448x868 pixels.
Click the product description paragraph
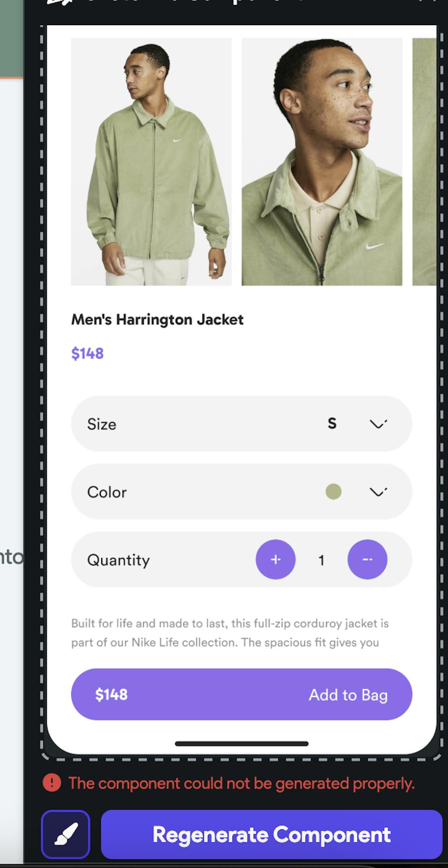click(230, 633)
